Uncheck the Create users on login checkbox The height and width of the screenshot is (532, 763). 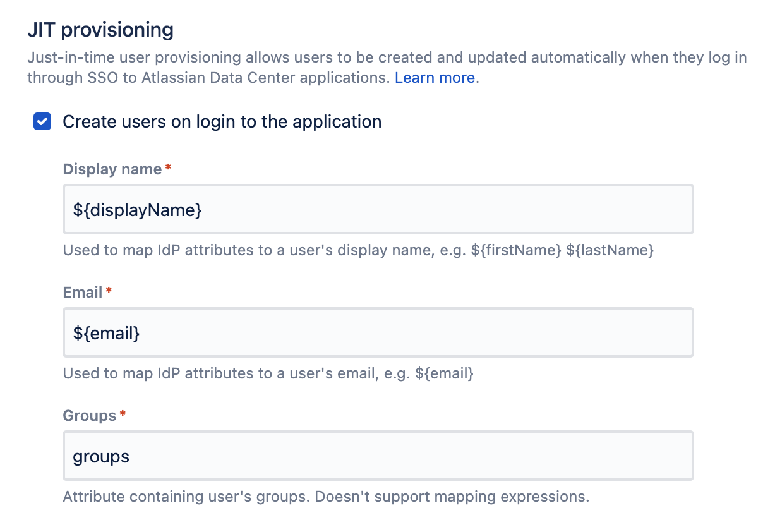(42, 121)
